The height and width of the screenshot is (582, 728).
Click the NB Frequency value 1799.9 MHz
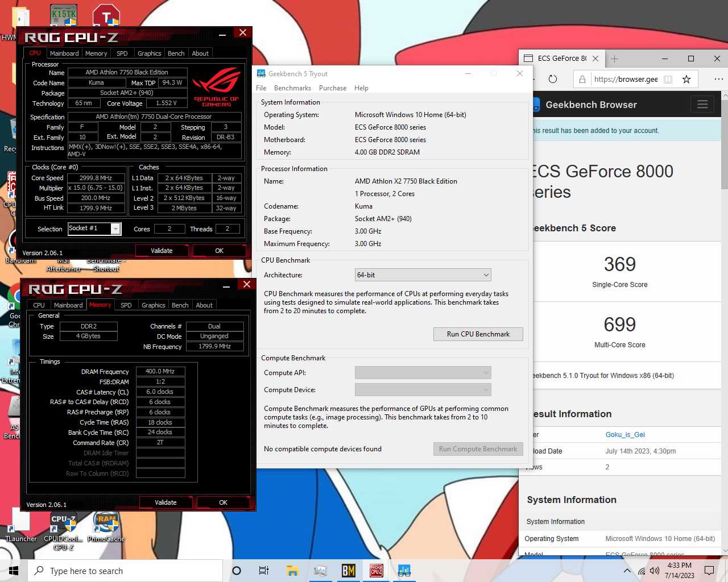coord(214,346)
